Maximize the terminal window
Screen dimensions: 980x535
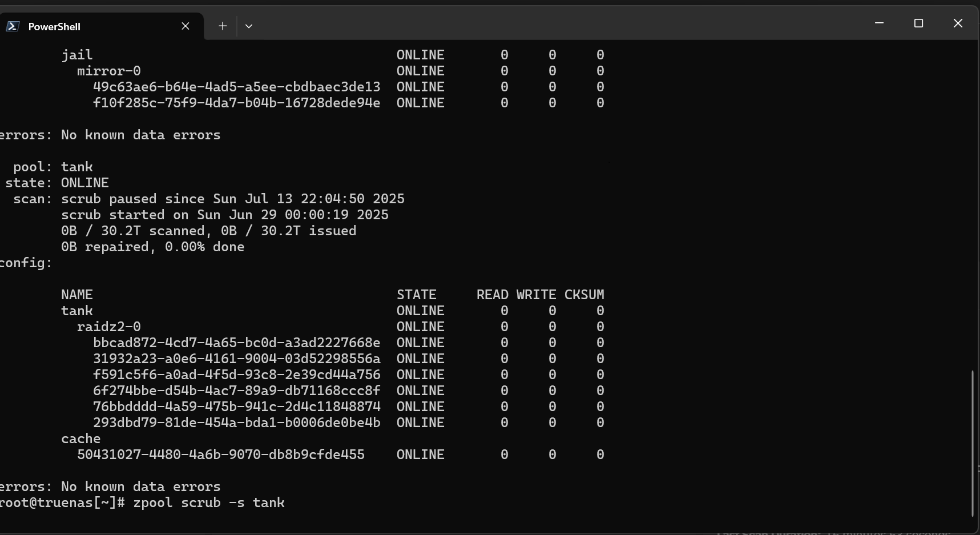[918, 23]
